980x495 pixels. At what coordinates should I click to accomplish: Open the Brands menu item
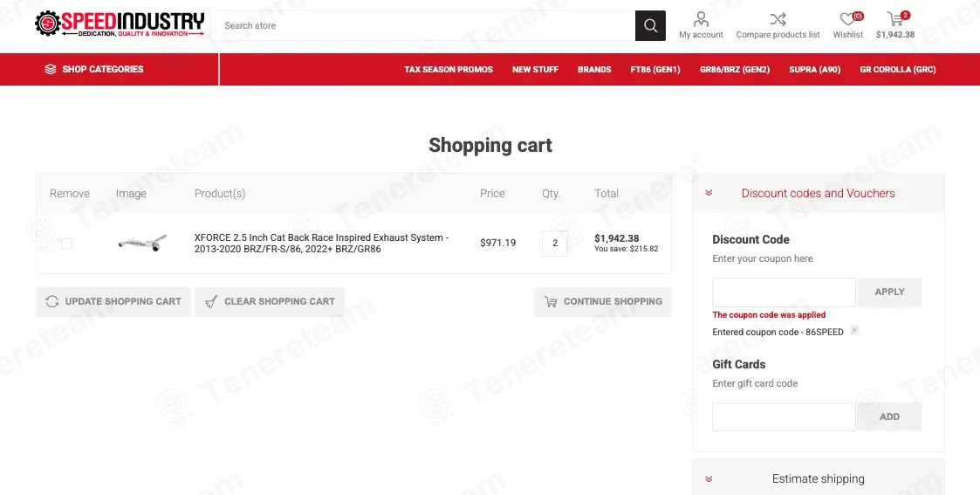tap(594, 69)
